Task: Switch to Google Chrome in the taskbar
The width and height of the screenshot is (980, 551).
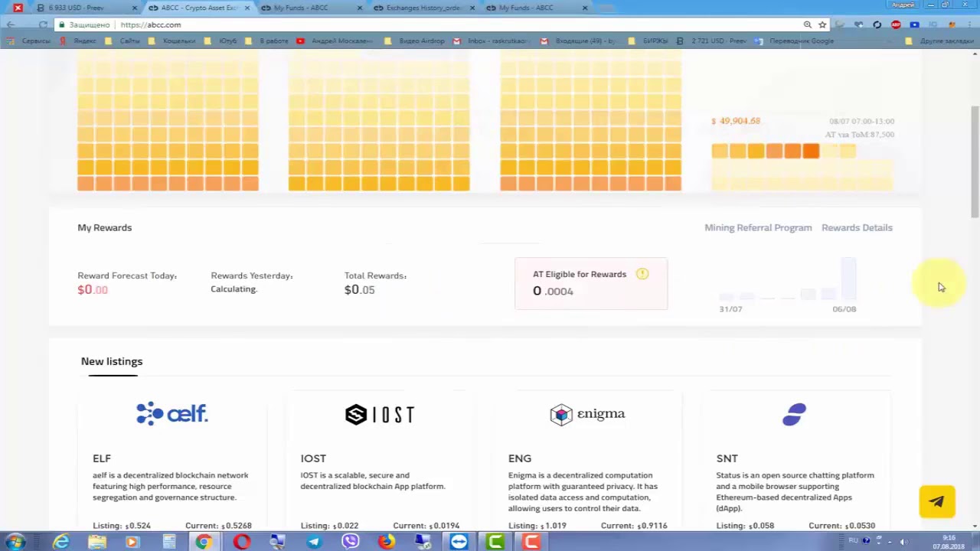Action: [x=204, y=542]
